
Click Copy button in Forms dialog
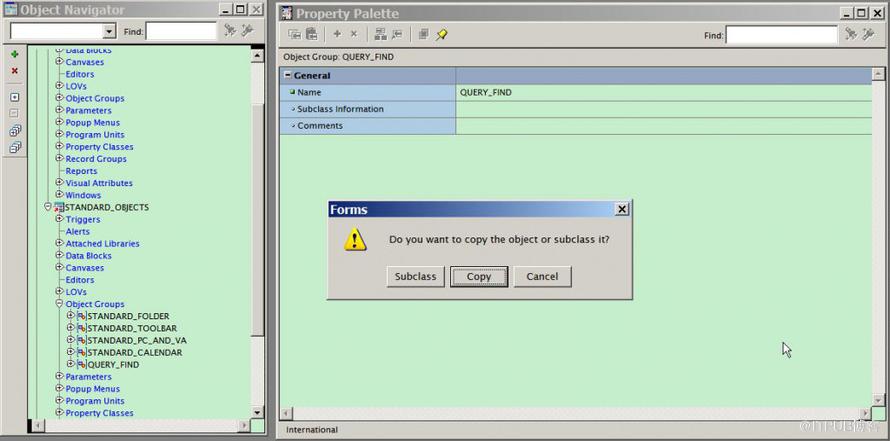(x=478, y=276)
